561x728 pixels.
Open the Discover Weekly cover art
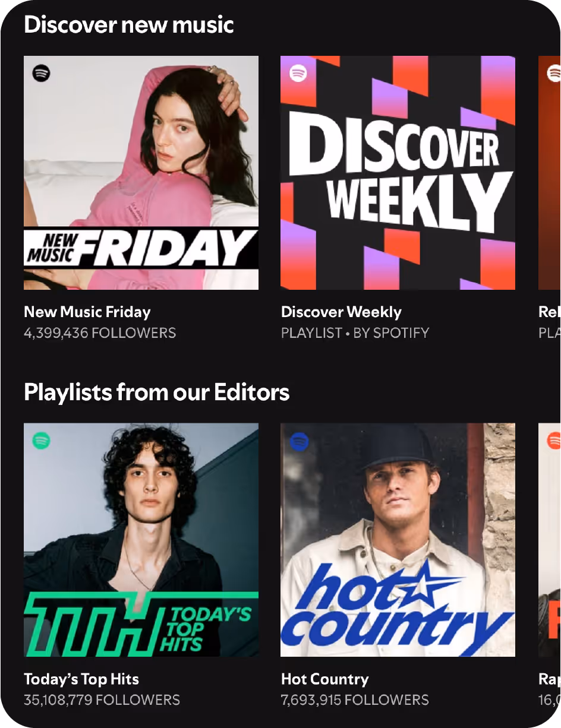(398, 173)
